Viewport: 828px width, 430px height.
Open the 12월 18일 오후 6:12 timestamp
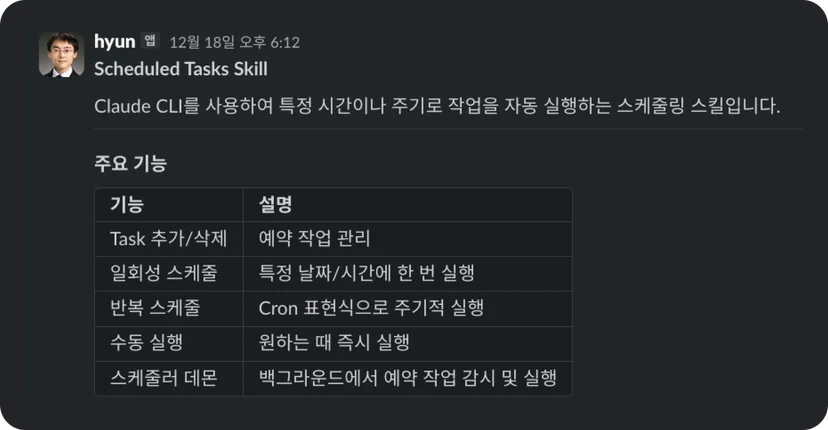[x=234, y=42]
